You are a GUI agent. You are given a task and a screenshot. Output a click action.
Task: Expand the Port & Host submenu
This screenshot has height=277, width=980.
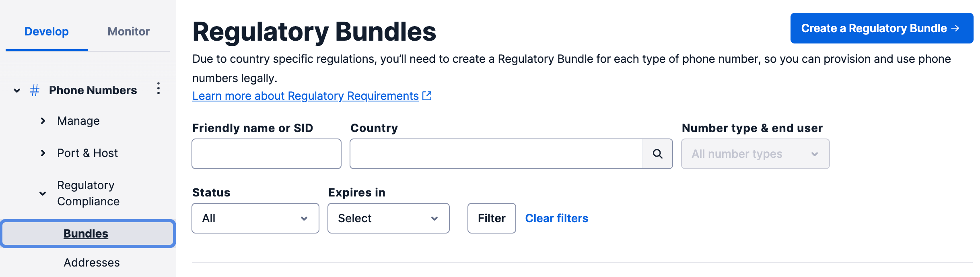pos(43,153)
